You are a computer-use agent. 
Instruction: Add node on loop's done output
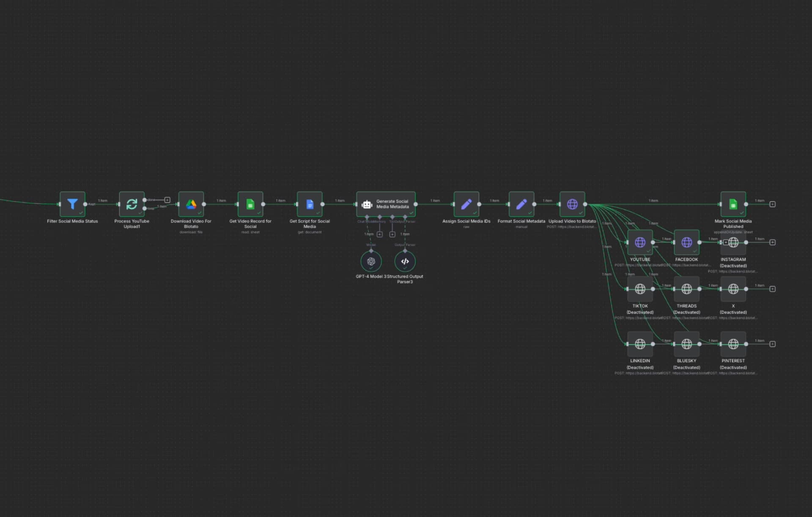click(x=167, y=200)
